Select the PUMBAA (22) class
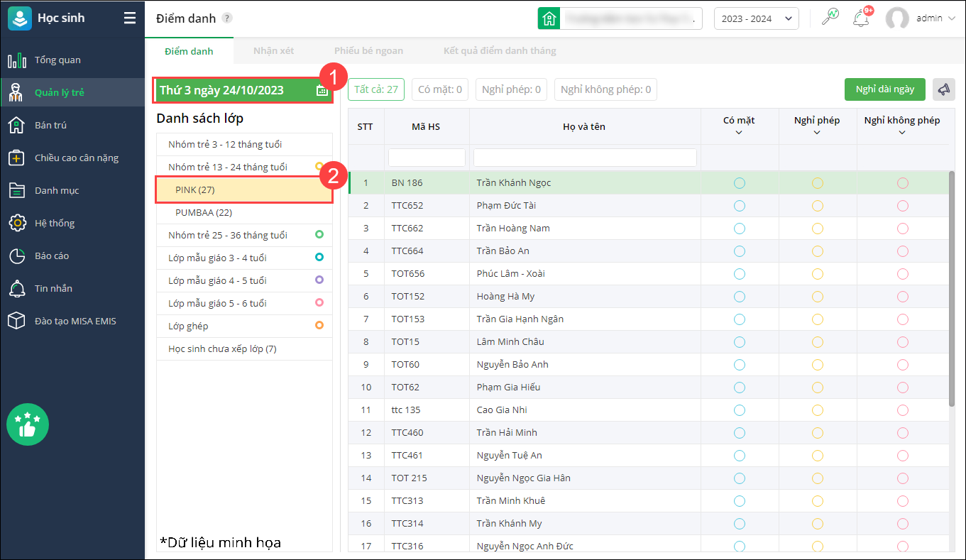The image size is (966, 560). tap(244, 212)
